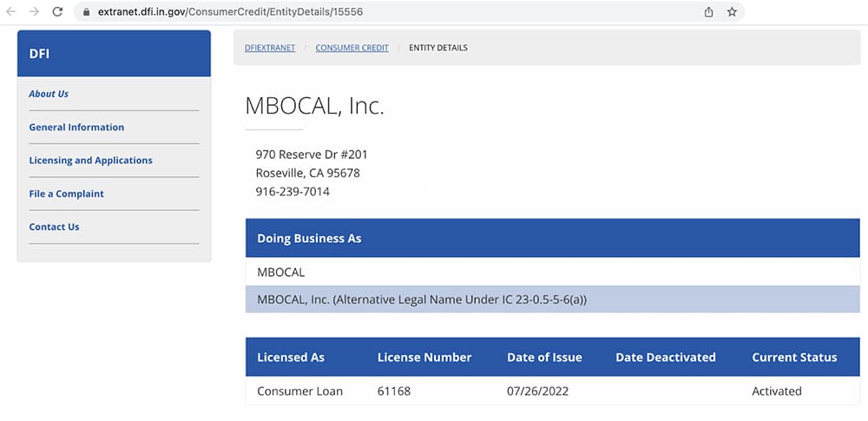The width and height of the screenshot is (868, 421).
Task: Bookmark page with the star icon
Action: coord(732,11)
